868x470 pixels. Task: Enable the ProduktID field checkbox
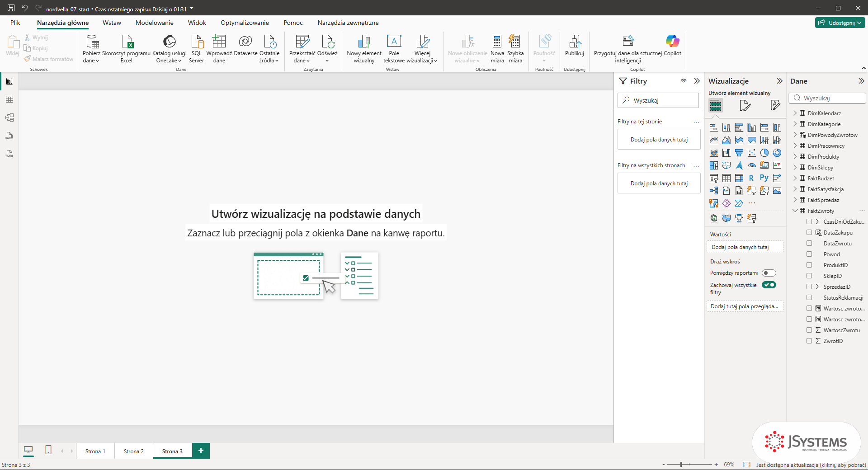[x=809, y=265]
